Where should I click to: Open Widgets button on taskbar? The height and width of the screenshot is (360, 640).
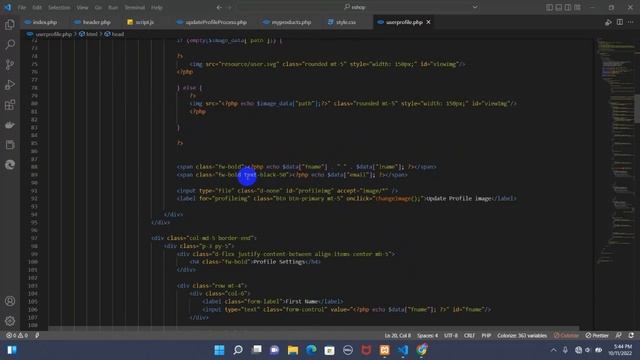12,350
